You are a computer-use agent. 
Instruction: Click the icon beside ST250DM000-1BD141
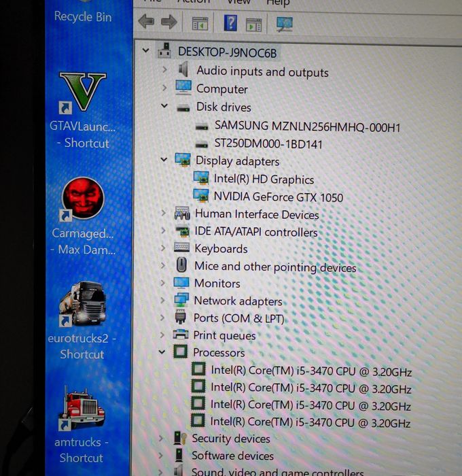(x=201, y=144)
